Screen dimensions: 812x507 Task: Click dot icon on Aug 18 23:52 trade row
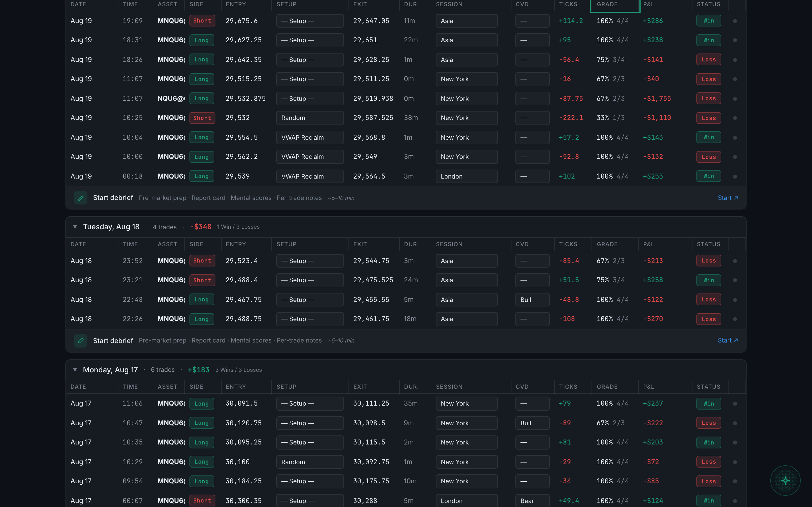[x=735, y=261]
